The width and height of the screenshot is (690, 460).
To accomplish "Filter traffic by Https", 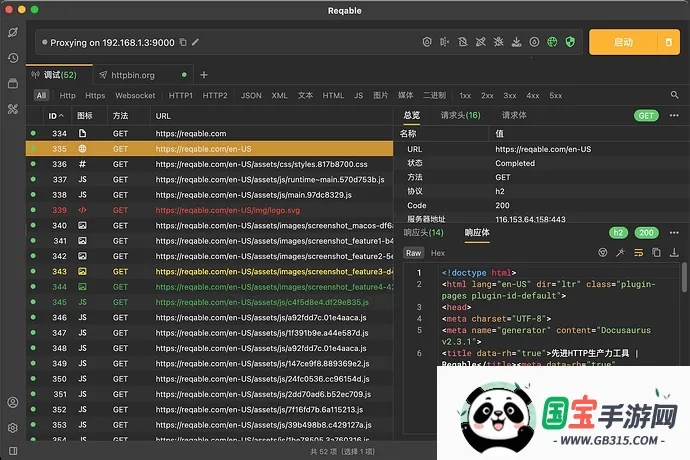I will coord(95,96).
